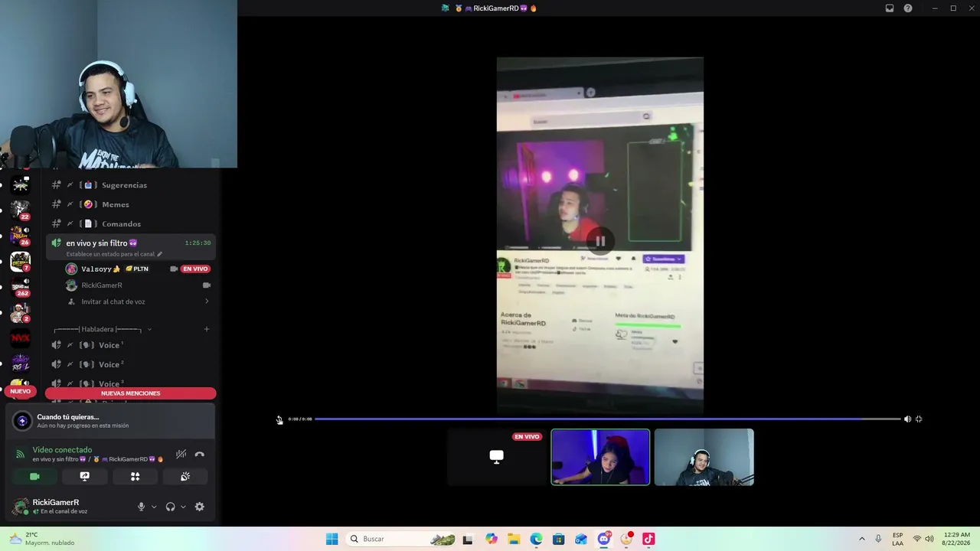Open Microsoft Edge from the taskbar
Viewport: 980px width, 551px height.
tap(536, 539)
